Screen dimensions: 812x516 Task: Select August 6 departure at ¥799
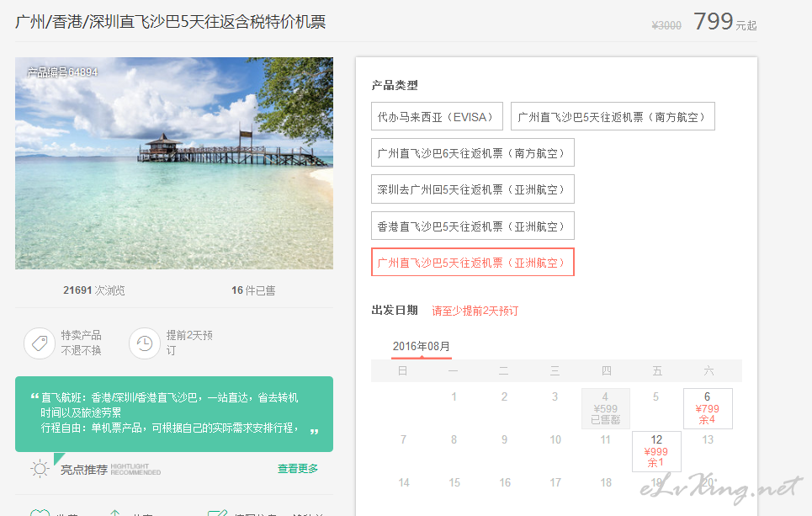pyautogui.click(x=708, y=408)
